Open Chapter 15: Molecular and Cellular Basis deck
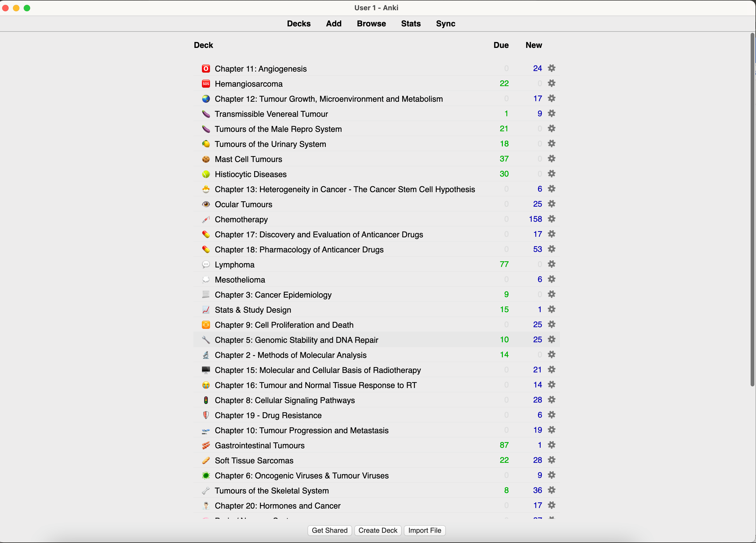Screen dimensions: 756x543 (318, 370)
